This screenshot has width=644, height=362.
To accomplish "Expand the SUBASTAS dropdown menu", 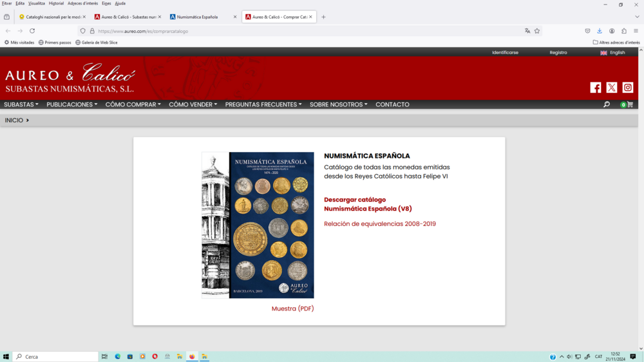I will click(x=21, y=104).
